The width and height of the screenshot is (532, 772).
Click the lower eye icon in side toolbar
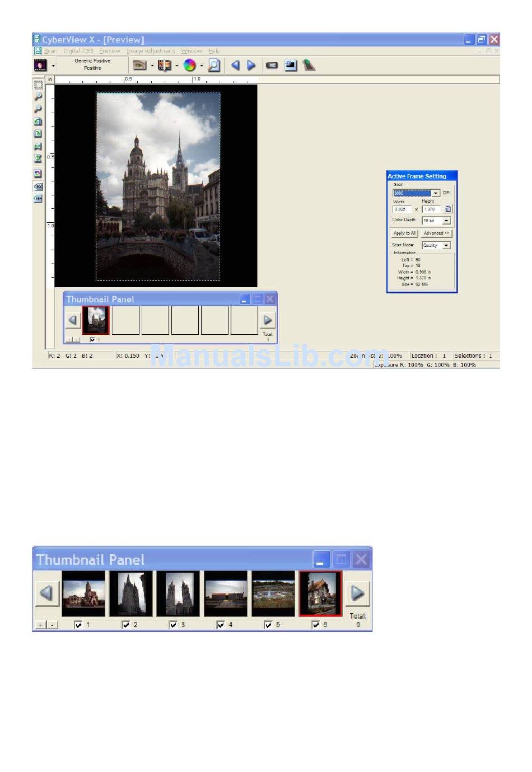point(38,198)
